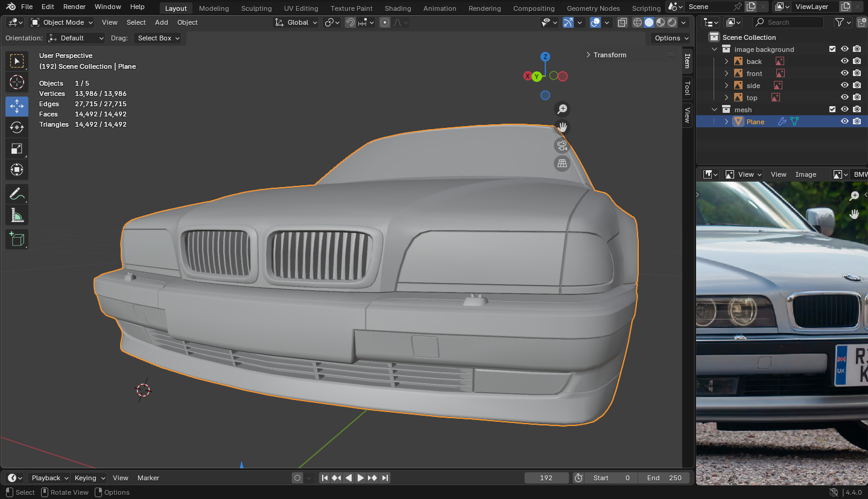Click the current frame field 192
The image size is (868, 499).
click(546, 478)
